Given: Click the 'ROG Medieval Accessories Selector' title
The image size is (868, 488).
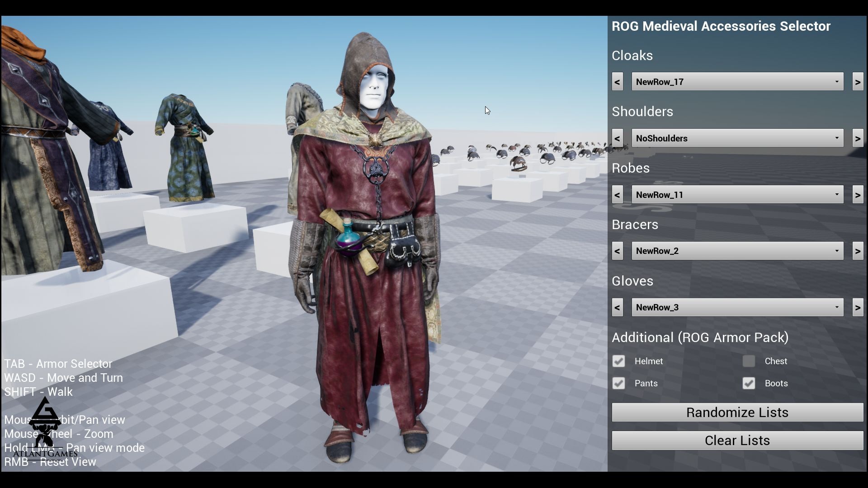Looking at the screenshot, I should click(721, 26).
